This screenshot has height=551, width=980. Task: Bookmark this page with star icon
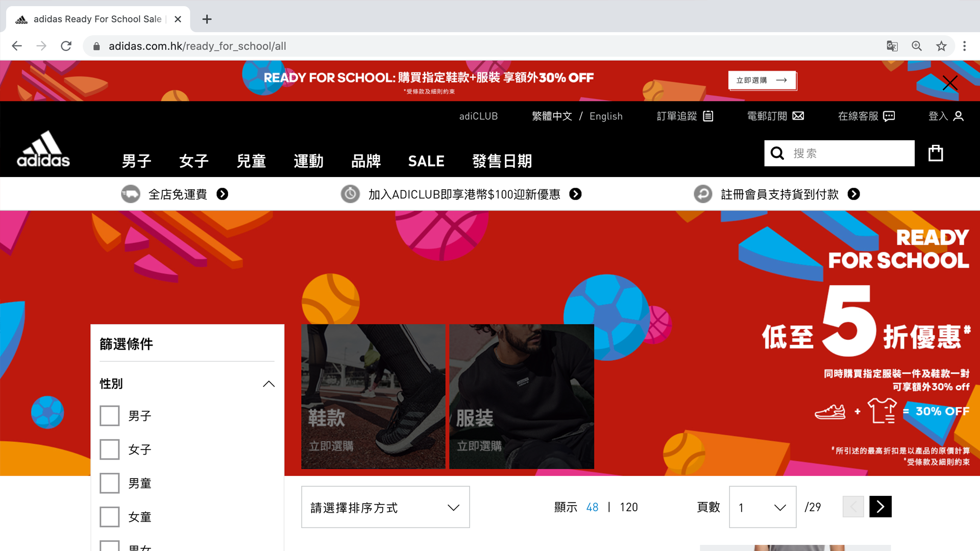click(941, 46)
